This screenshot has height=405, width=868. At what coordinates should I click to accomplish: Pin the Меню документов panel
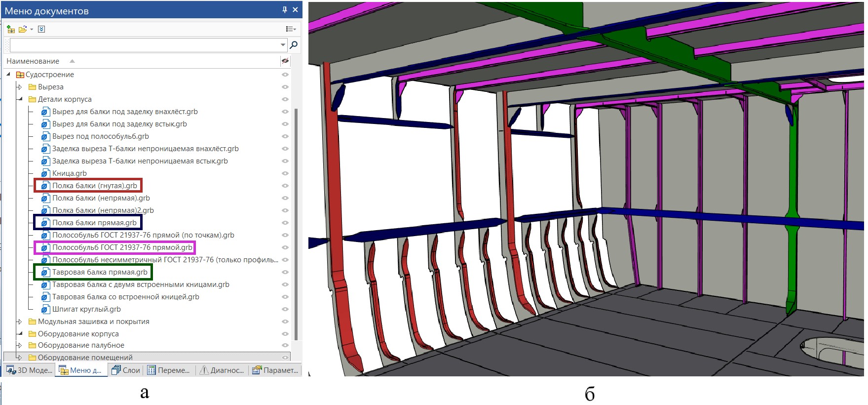[285, 10]
